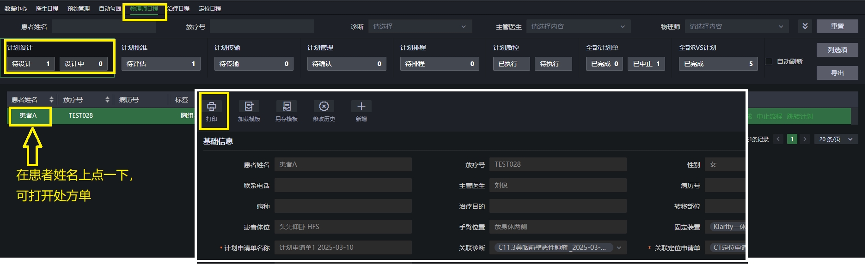Click the 联系电话 field in form
Image resolution: width=868 pixels, height=265 pixels.
tap(343, 185)
